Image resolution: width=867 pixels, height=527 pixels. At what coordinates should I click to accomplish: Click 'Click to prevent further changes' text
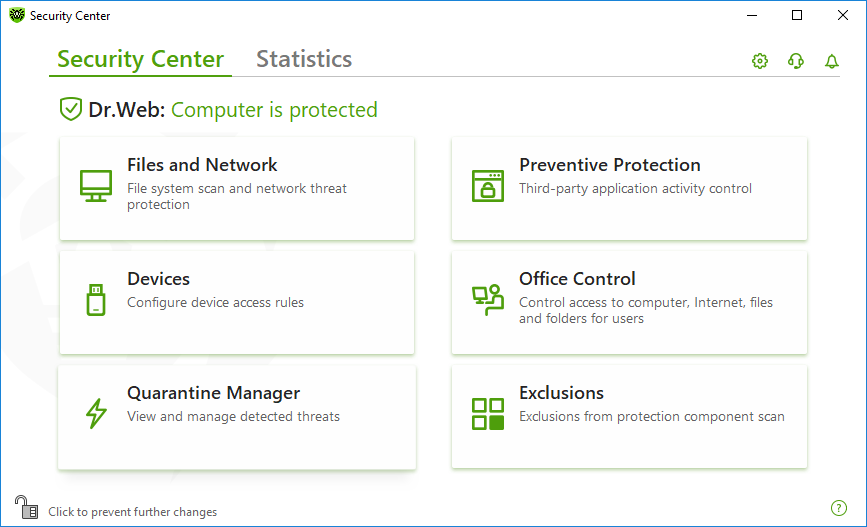click(x=133, y=512)
